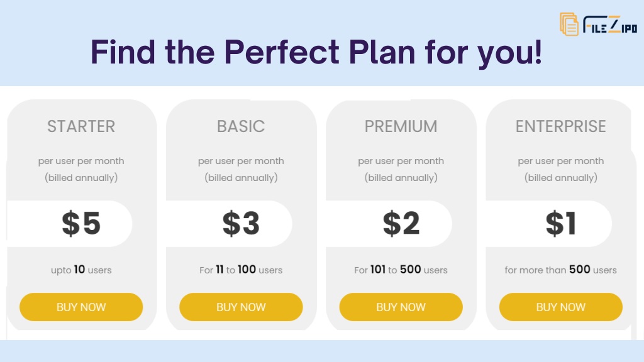
Task: Click Buy Now for the Basic plan
Action: pos(241,307)
